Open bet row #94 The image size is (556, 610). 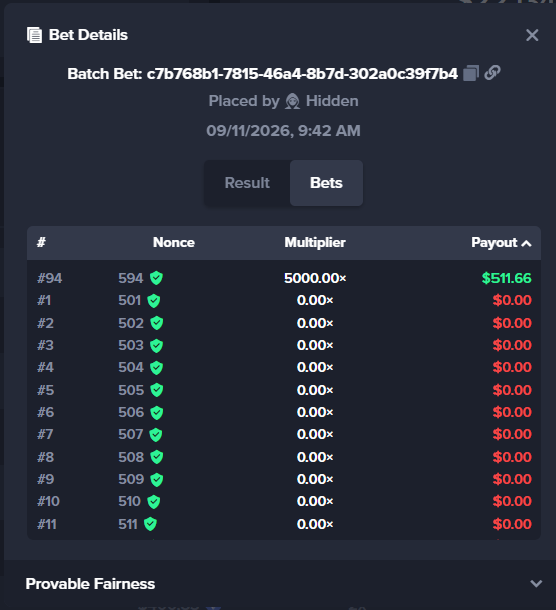click(x=284, y=278)
